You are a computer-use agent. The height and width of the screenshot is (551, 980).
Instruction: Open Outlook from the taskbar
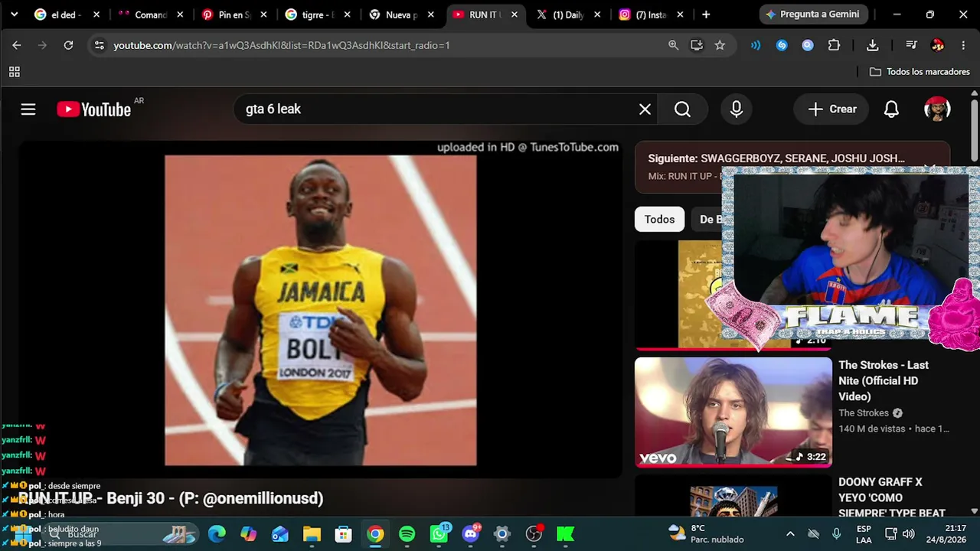280,533
